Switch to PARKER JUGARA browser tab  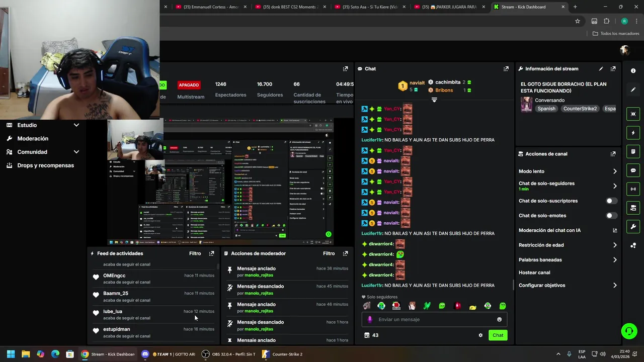449,7
